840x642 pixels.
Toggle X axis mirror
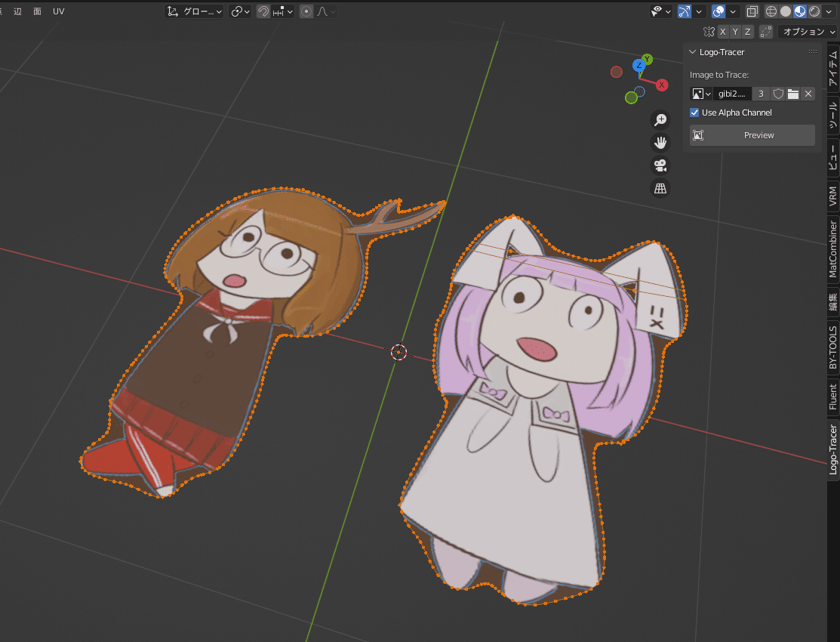(x=723, y=32)
